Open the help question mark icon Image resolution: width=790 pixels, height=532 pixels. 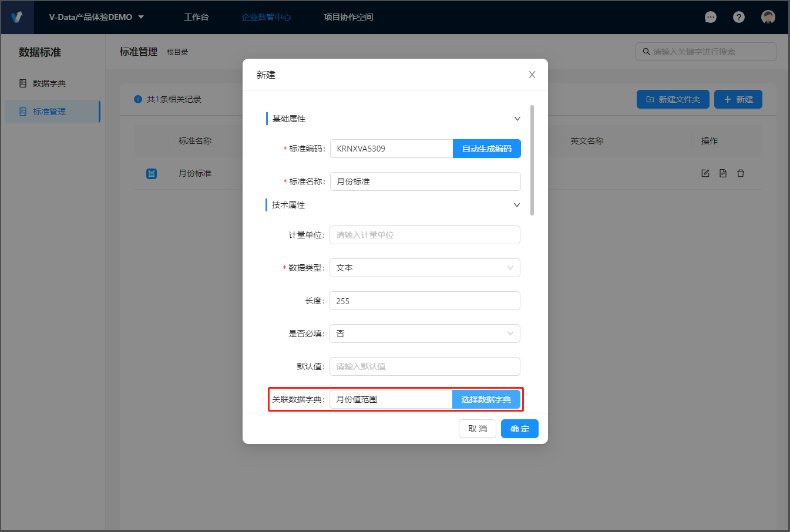coord(739,17)
